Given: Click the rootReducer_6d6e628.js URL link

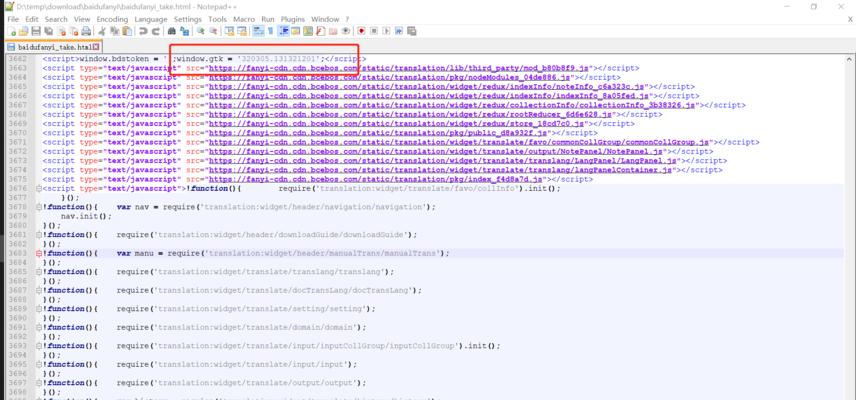Looking at the screenshot, I should [x=411, y=115].
